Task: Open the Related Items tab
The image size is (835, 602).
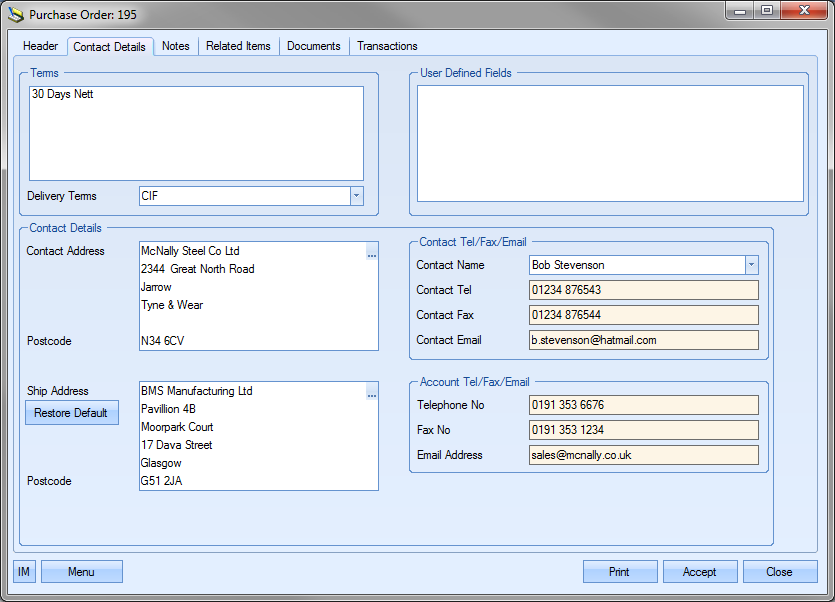Action: pos(238,46)
